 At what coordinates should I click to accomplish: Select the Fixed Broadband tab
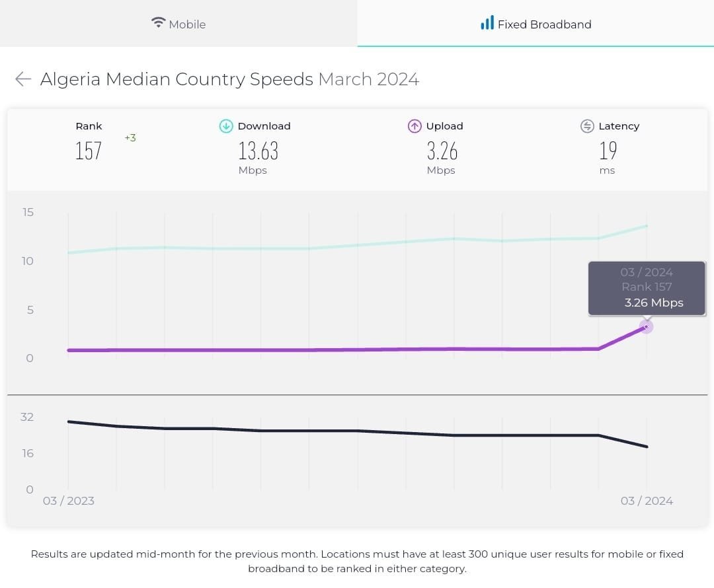tap(535, 23)
